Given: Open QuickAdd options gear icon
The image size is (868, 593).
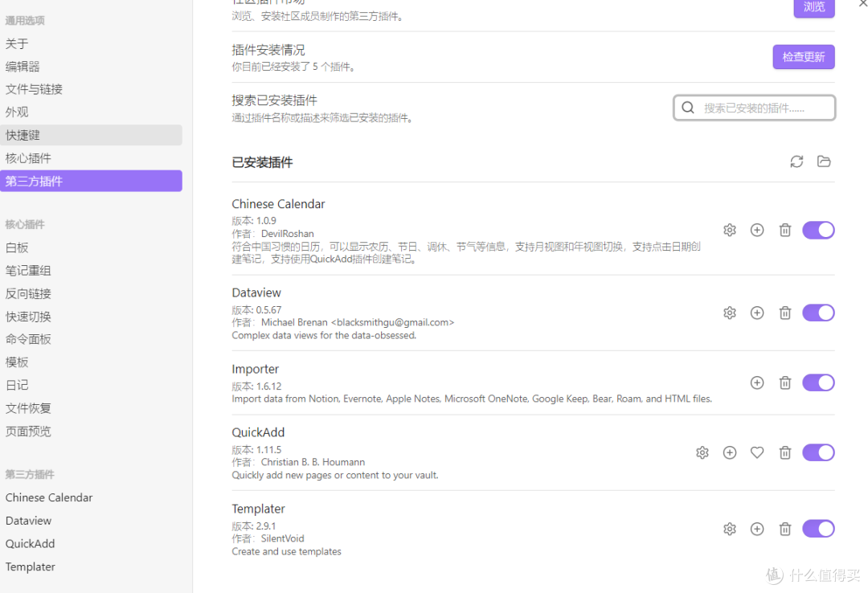Looking at the screenshot, I should pyautogui.click(x=702, y=452).
